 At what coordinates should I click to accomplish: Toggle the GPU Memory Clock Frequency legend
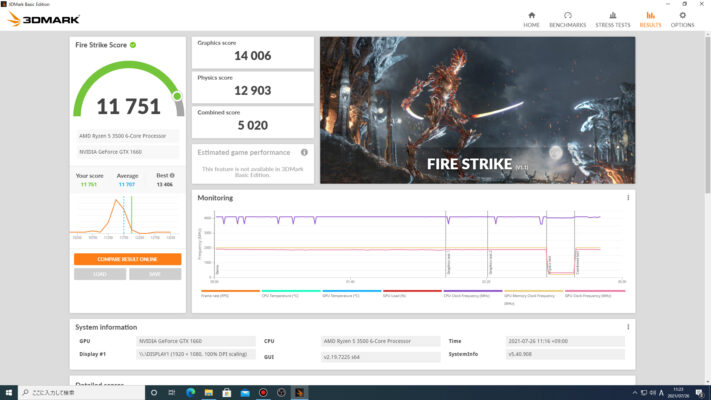tap(533, 297)
